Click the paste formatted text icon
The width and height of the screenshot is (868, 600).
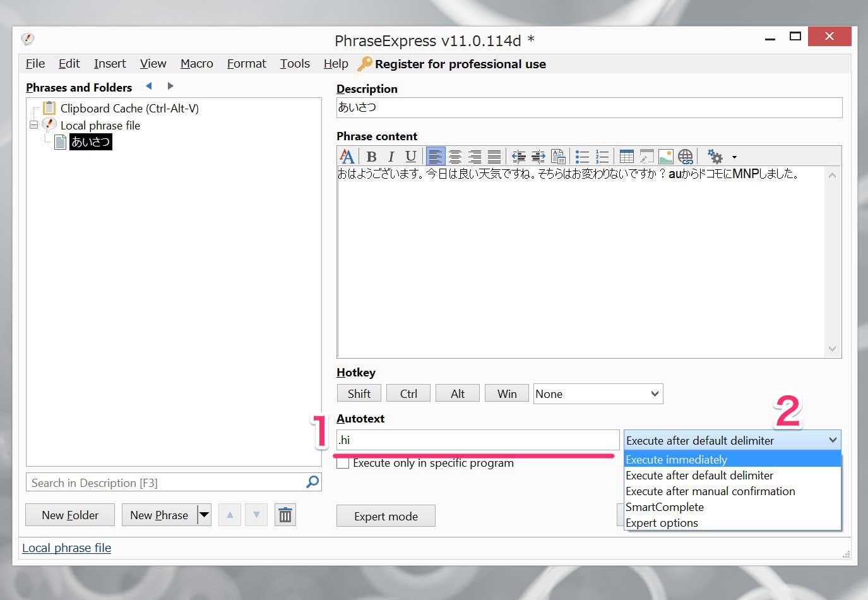(x=558, y=156)
